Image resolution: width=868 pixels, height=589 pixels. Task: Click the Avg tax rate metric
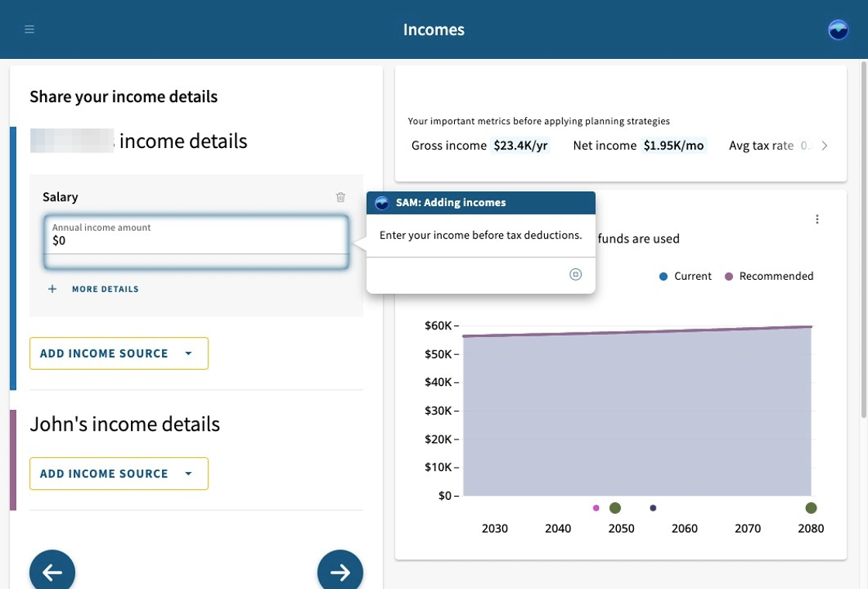pyautogui.click(x=770, y=146)
